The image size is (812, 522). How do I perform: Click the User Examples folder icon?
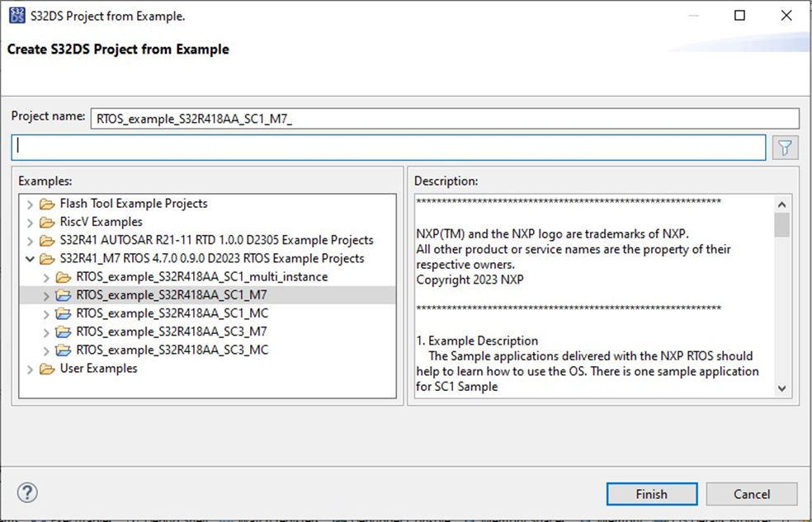pyautogui.click(x=47, y=369)
